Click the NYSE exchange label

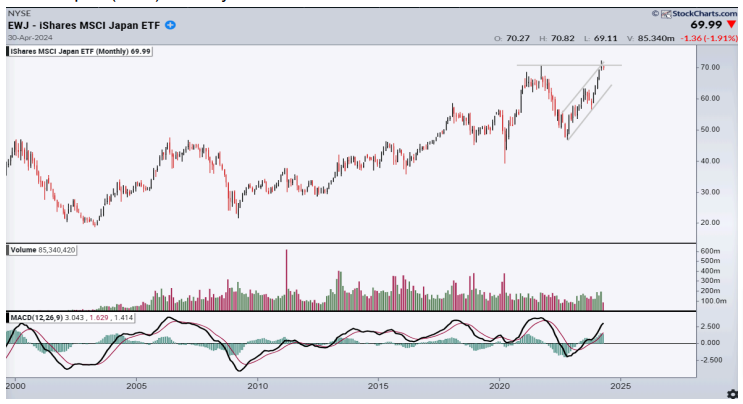[19, 14]
